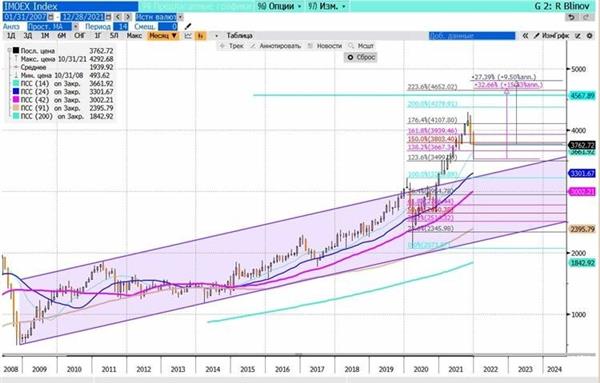Viewport: 600px width, 383px height.
Task: Open the Таблица table view
Action: click(x=240, y=36)
